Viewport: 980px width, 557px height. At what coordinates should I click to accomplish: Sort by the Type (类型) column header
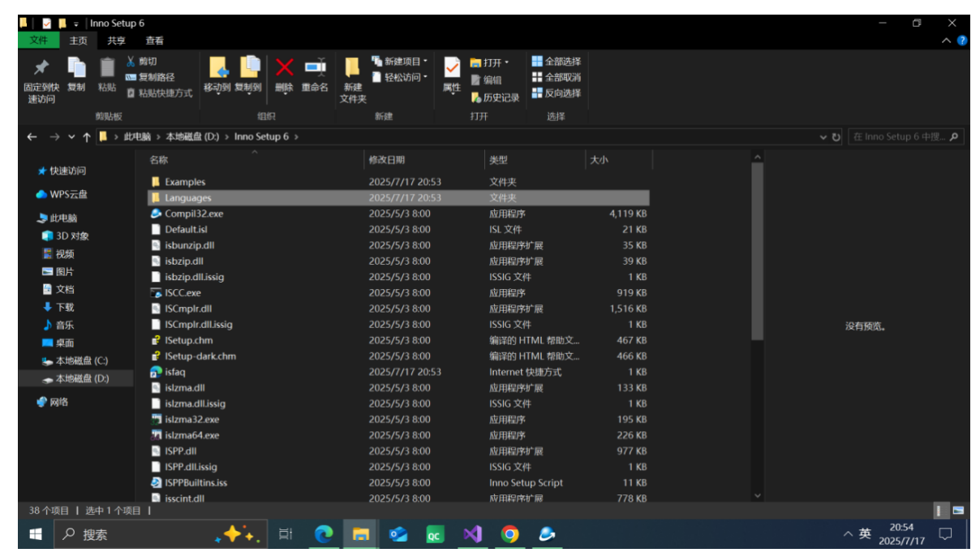pos(535,160)
